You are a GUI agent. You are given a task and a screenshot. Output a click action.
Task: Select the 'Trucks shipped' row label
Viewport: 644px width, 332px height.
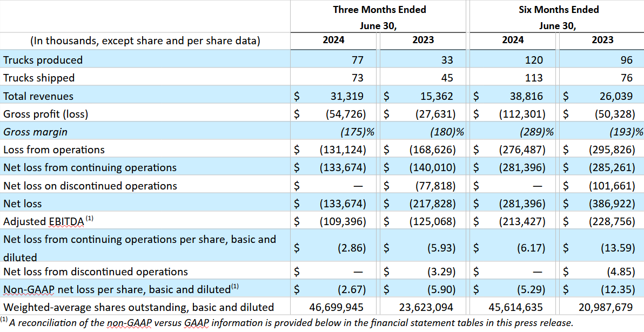(x=39, y=78)
